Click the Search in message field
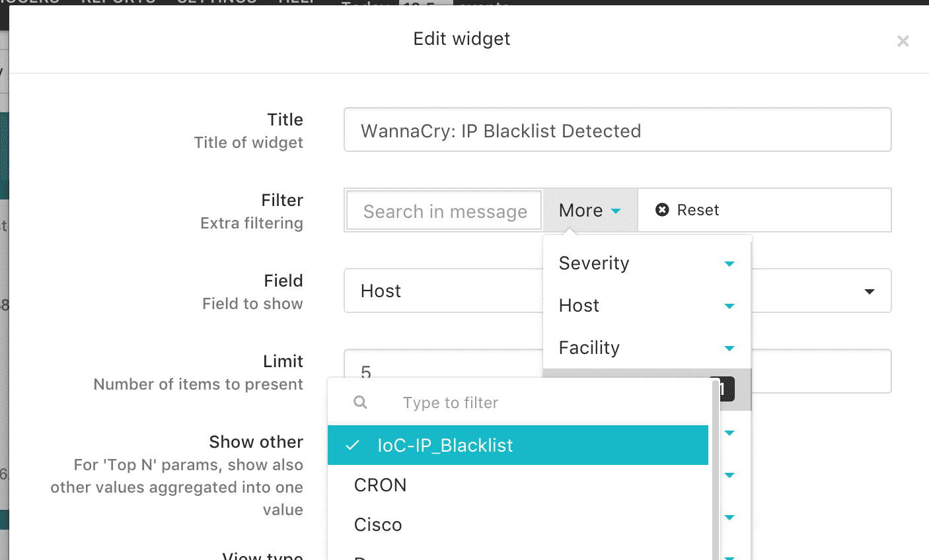 pyautogui.click(x=445, y=211)
